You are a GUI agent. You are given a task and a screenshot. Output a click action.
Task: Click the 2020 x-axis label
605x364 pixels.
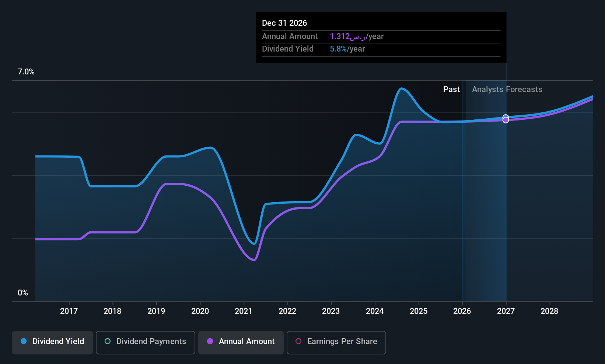(x=200, y=311)
